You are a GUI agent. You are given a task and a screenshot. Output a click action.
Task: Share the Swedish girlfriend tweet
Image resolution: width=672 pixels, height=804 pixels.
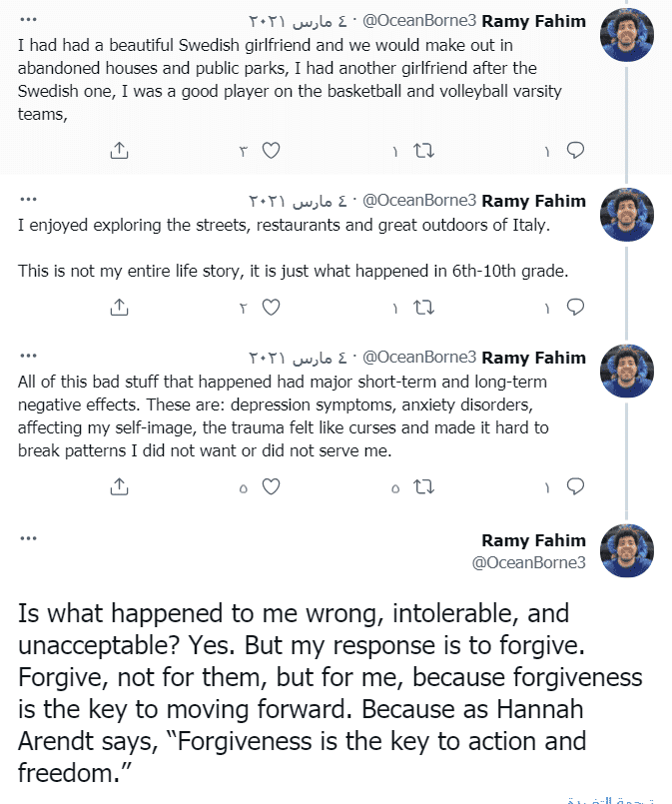pos(119,150)
